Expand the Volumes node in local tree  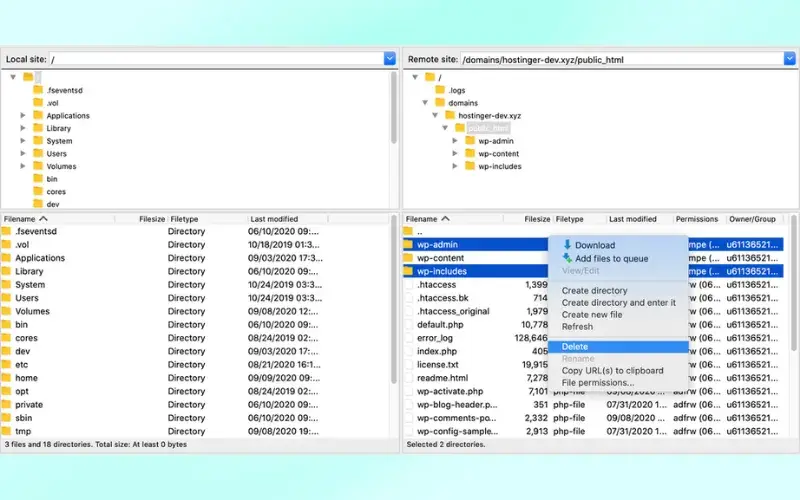[x=22, y=166]
